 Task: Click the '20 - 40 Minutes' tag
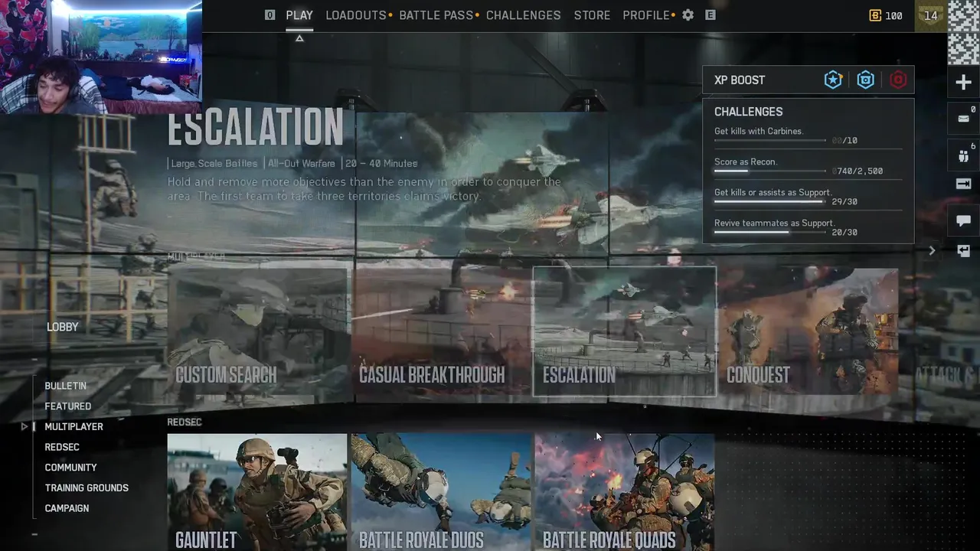click(381, 163)
